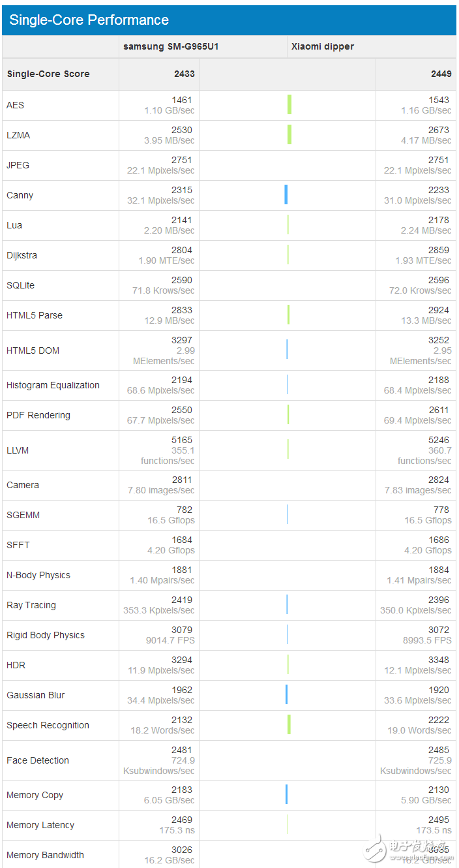Click the blue Memory Copy bar
459x868 pixels.
(x=286, y=794)
